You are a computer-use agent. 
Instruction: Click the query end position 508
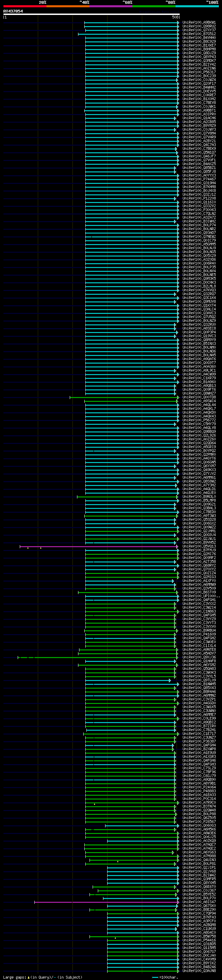(x=175, y=17)
